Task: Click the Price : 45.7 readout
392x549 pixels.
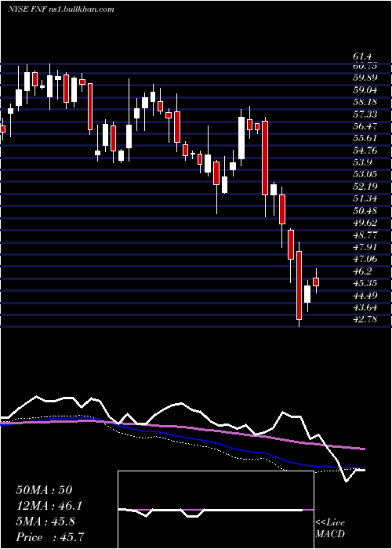Action: pos(49,537)
